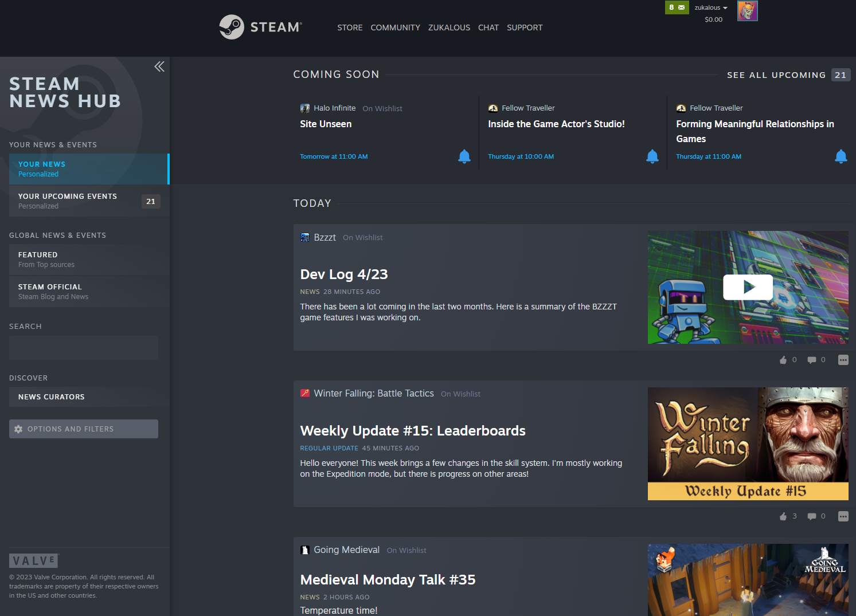Viewport: 856px width, 616px height.
Task: Click SEE ALL UPCOMING events link
Action: click(x=776, y=74)
